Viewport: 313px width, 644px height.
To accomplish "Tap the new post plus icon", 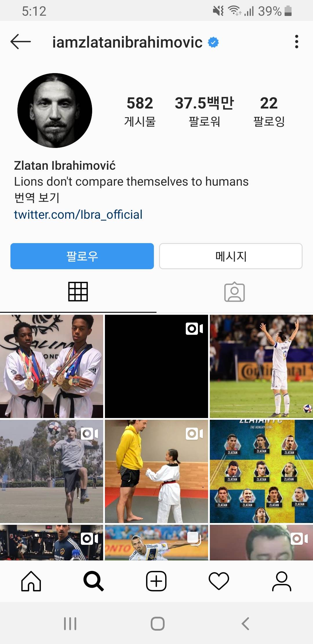I will (156, 581).
